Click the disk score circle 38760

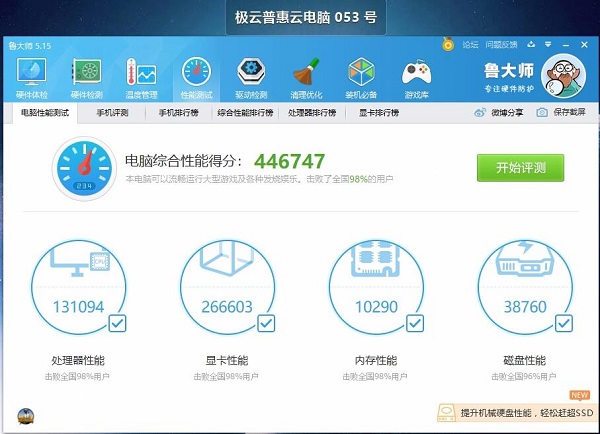point(525,287)
